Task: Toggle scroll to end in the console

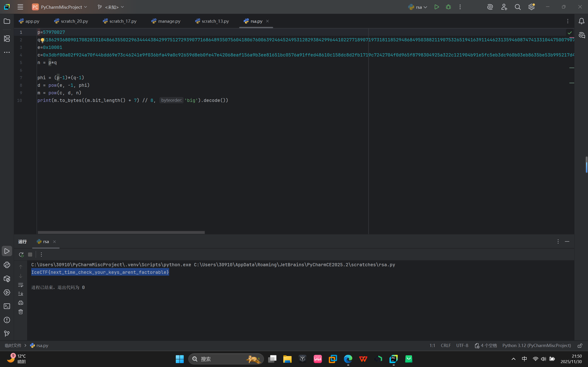Action: (x=21, y=294)
